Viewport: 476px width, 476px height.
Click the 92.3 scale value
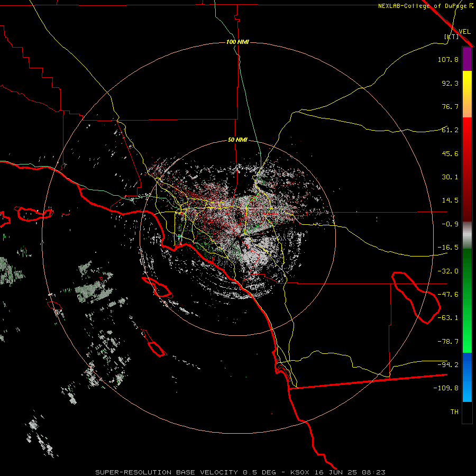coord(450,83)
